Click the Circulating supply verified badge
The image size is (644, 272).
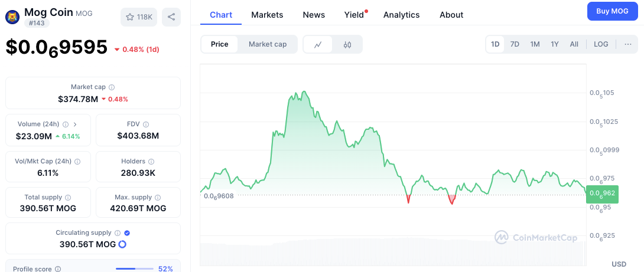click(x=127, y=233)
